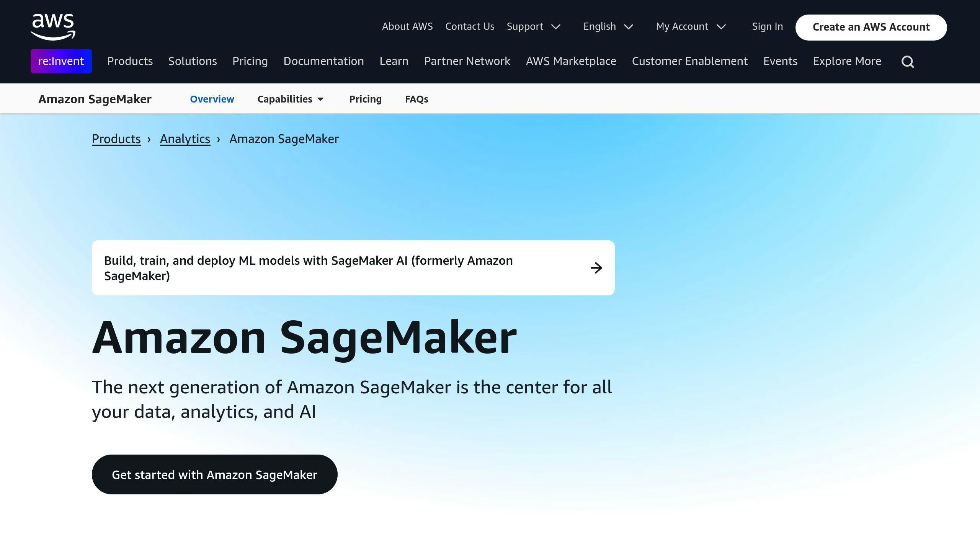Expand the My Account chevron
980x551 pixels.
(721, 27)
